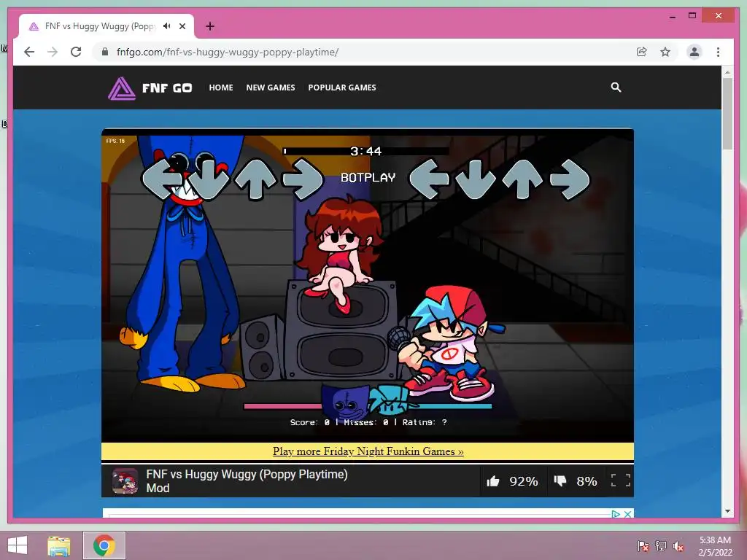Viewport: 747px width, 560px height.
Task: Click the scrollbar down arrow
Action: 727,511
